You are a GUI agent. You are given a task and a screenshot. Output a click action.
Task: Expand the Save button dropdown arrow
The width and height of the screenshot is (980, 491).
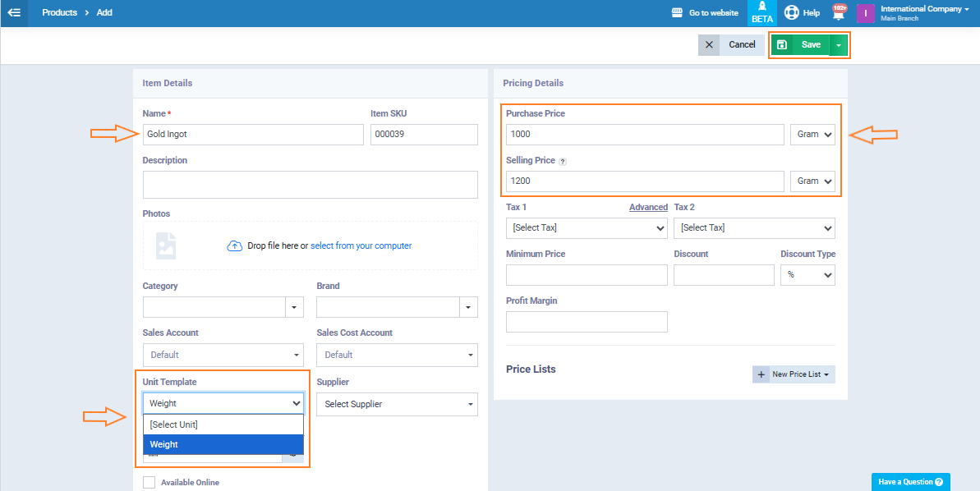(x=838, y=45)
